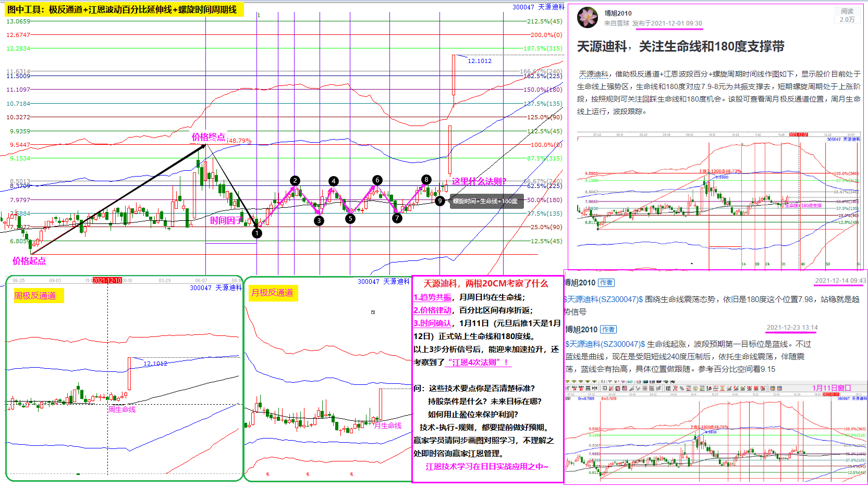Open the article's embedded chart thumbnail
Screen dimensions: 868x488
pos(718,199)
